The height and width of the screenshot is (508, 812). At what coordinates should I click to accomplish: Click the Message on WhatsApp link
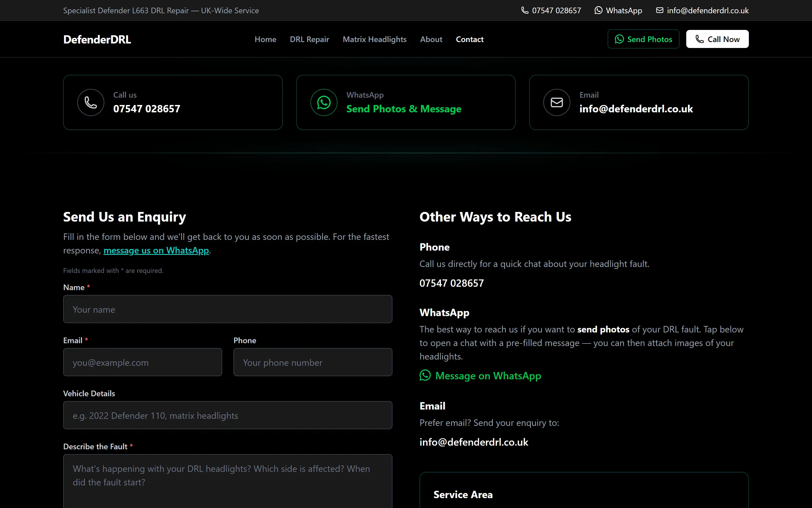pyautogui.click(x=480, y=376)
